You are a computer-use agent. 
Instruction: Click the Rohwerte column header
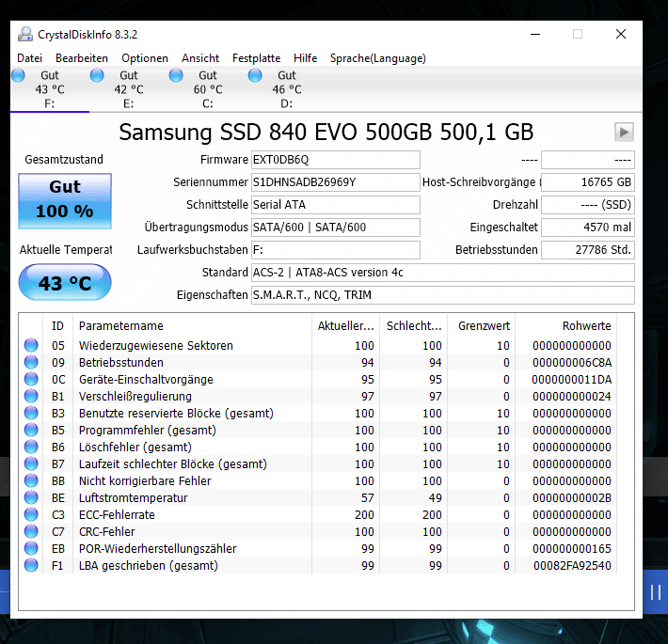click(566, 326)
